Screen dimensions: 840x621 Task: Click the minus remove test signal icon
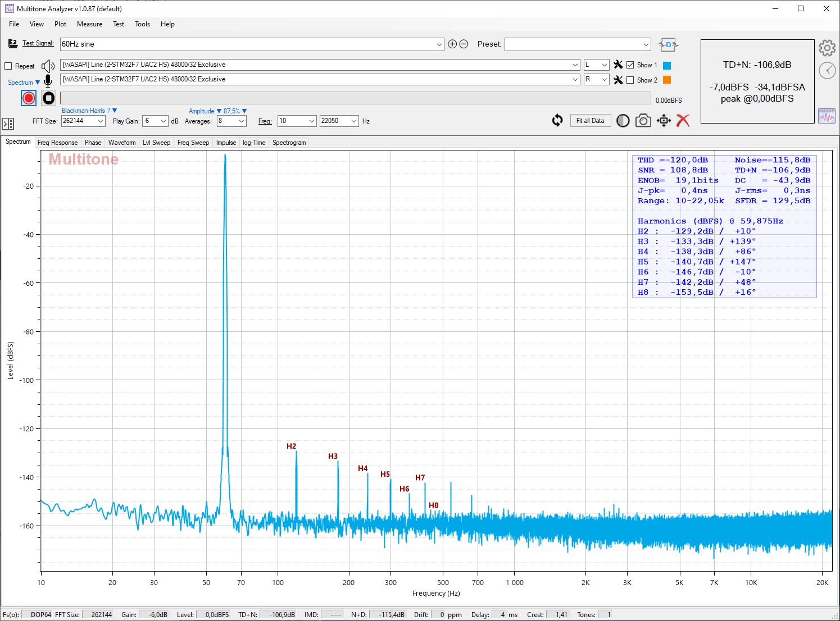(464, 44)
